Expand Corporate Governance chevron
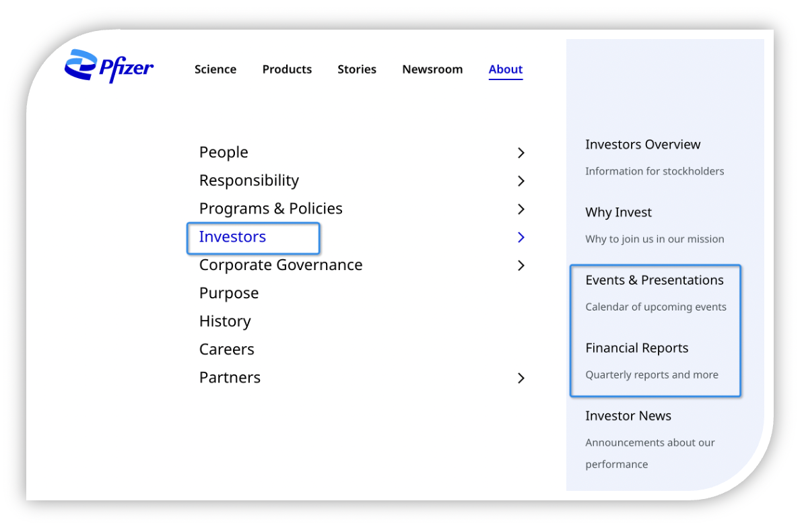This screenshot has width=804, height=532. click(521, 265)
